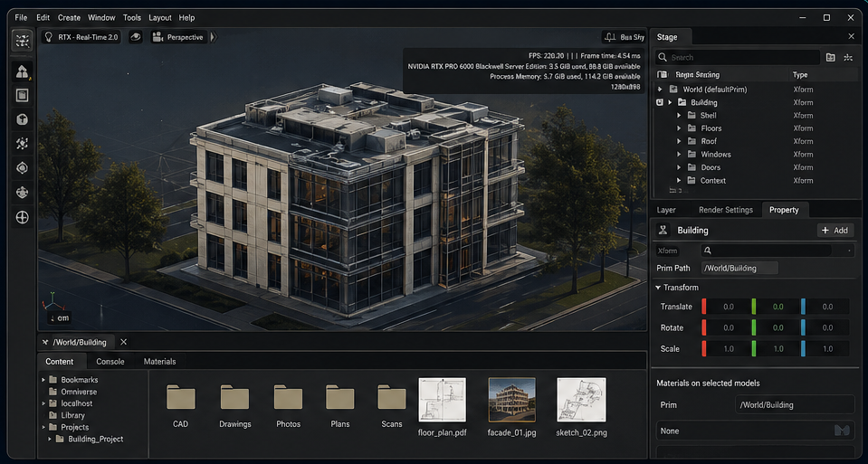
Task: Click the folder icon right of the Stage search
Action: click(x=830, y=57)
